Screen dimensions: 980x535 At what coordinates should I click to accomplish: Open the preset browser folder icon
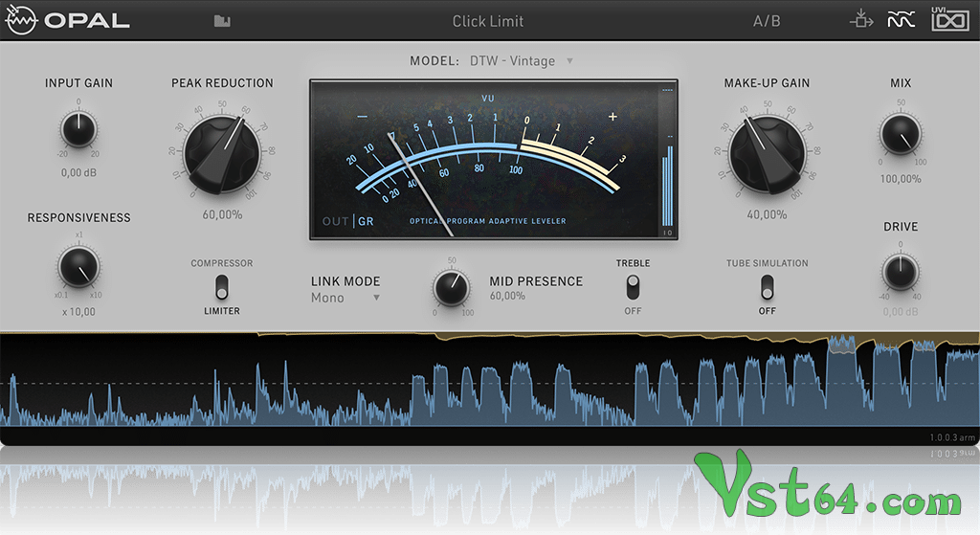tap(222, 21)
